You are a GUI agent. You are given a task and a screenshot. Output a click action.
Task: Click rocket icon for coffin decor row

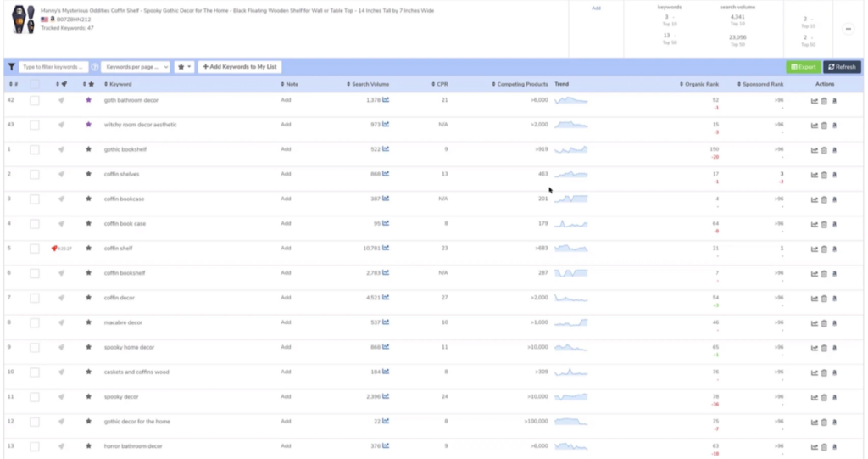coord(61,298)
